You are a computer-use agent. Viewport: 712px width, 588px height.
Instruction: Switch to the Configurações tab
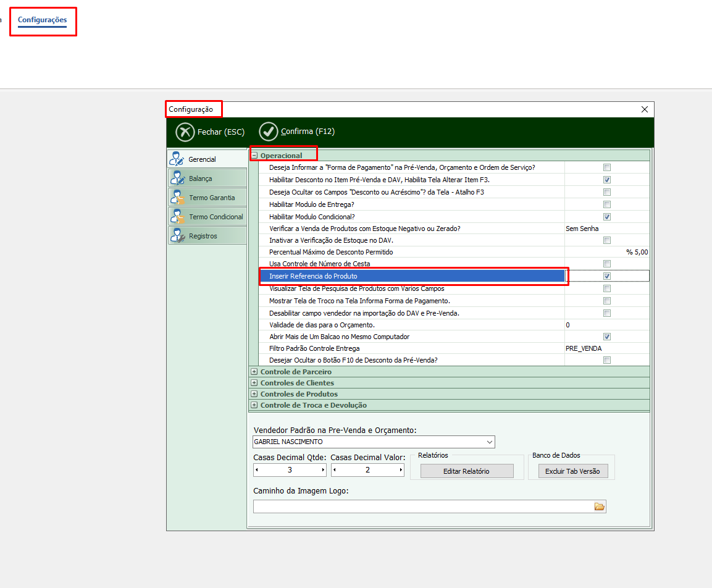pyautogui.click(x=42, y=20)
